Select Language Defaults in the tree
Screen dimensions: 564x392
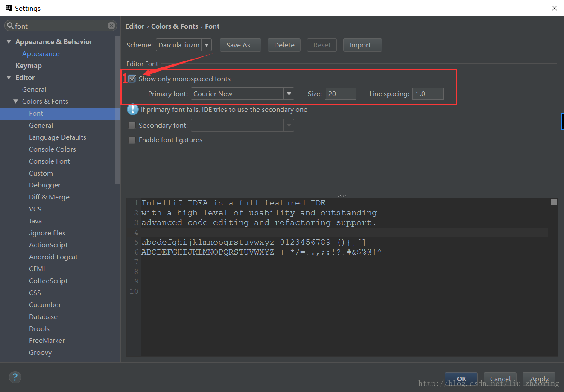(58, 137)
